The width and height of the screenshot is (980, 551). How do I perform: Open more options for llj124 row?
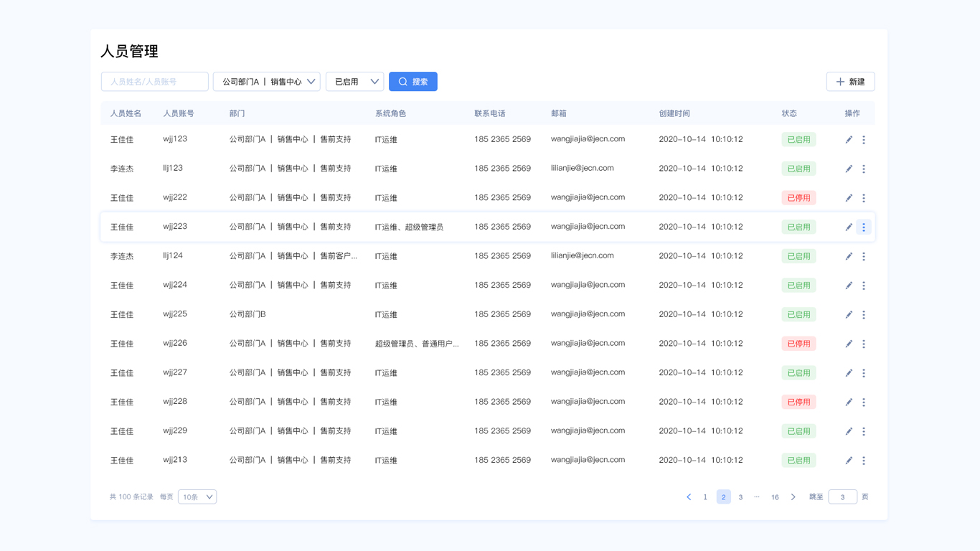point(864,256)
